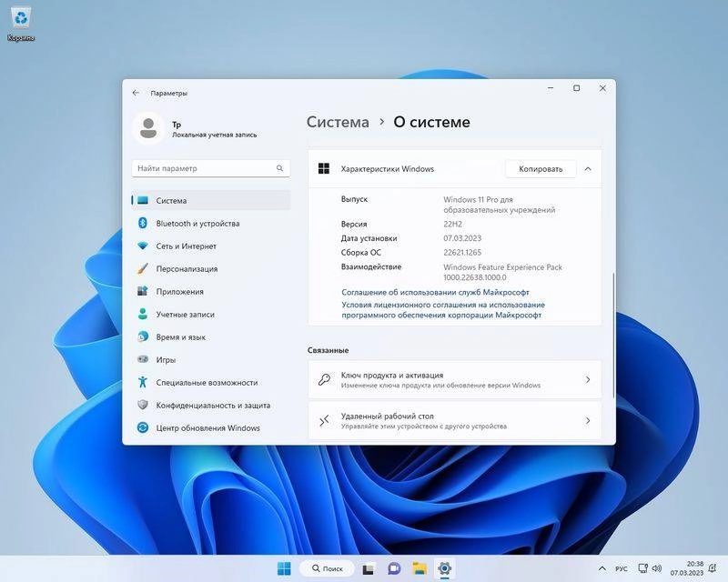Viewport: 728px width, 582px height.
Task: Click the network icon in system tray
Action: pyautogui.click(x=643, y=568)
